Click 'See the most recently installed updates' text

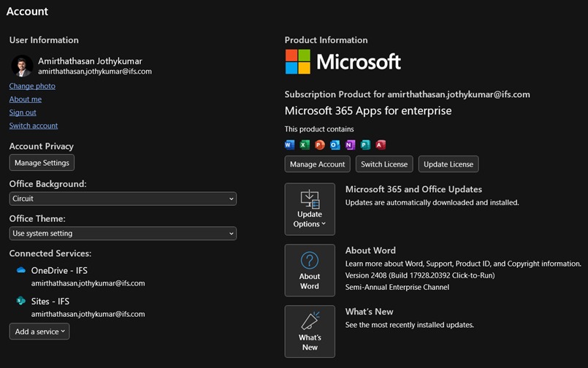[x=410, y=325]
